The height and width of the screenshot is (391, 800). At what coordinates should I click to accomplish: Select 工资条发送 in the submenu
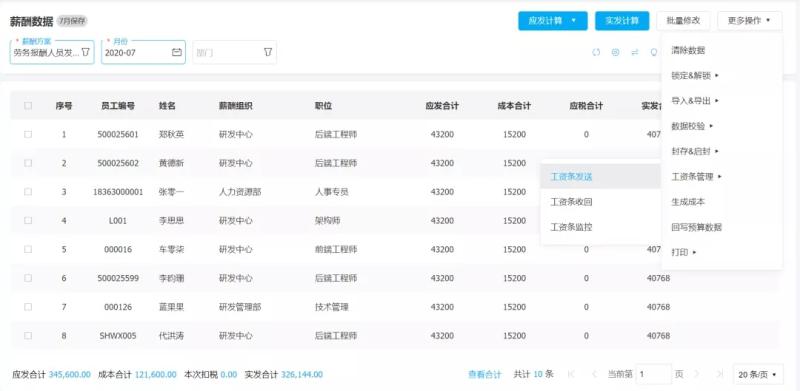point(571,177)
